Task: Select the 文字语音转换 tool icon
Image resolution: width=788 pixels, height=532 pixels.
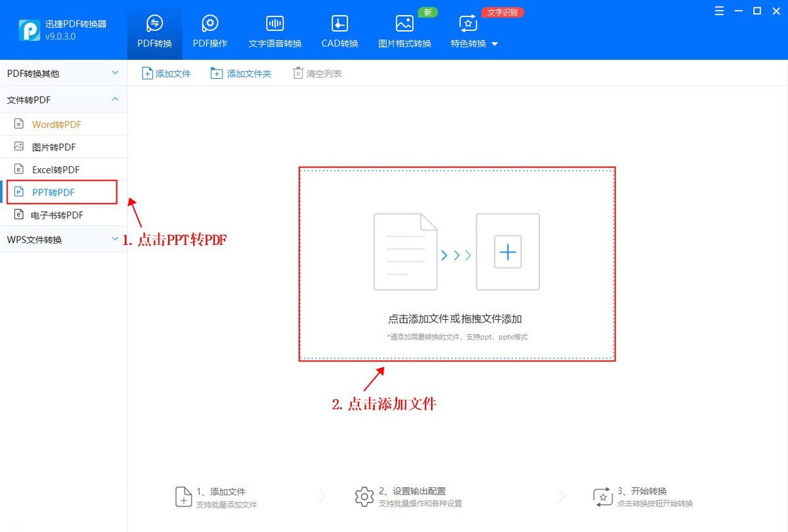Action: pos(274,22)
